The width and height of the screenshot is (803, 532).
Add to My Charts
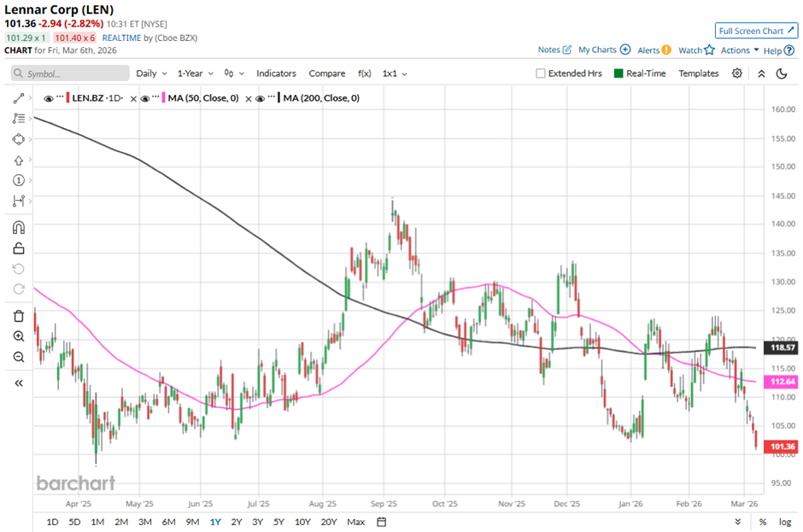604,50
